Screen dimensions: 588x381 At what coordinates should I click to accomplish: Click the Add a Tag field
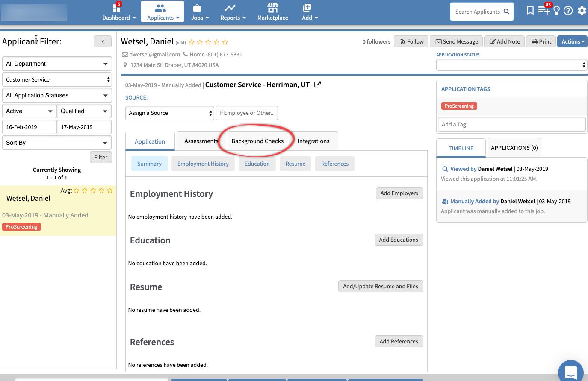511,124
